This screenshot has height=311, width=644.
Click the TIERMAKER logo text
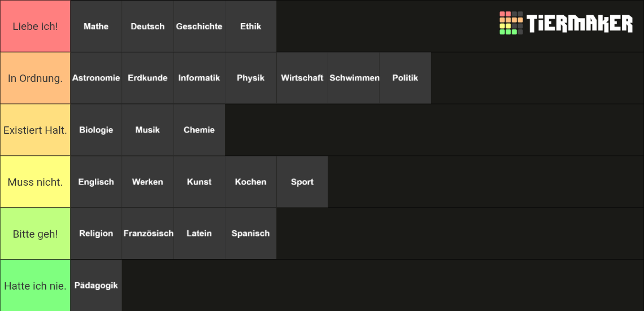(x=580, y=23)
